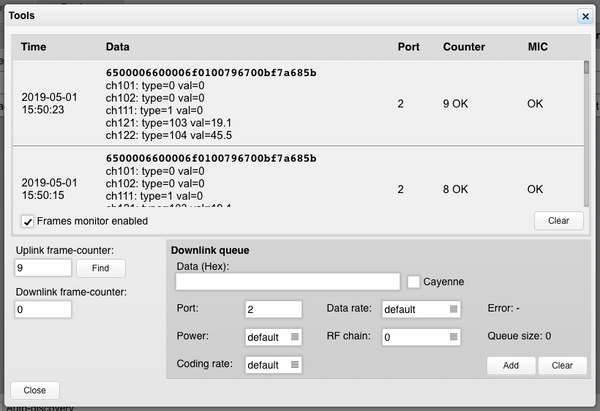Viewport: 600px width, 411px height.
Task: Focus the Uplink frame-counter field
Action: click(43, 268)
